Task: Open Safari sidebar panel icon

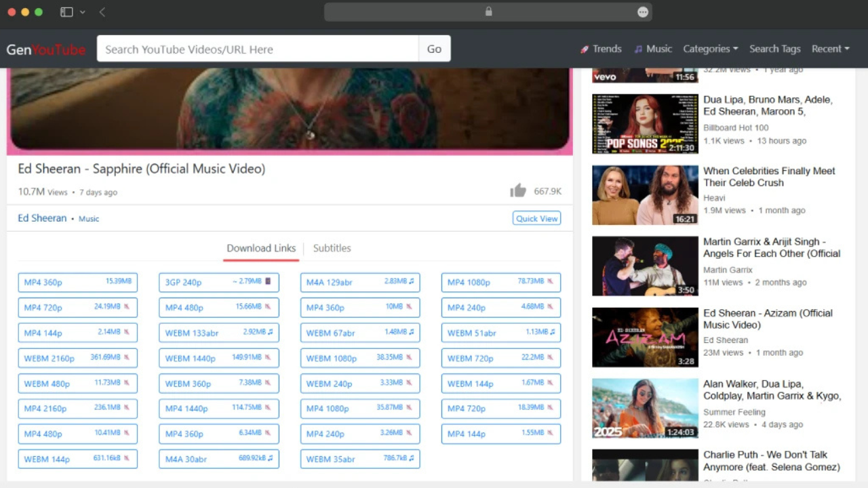Action: pos(66,12)
